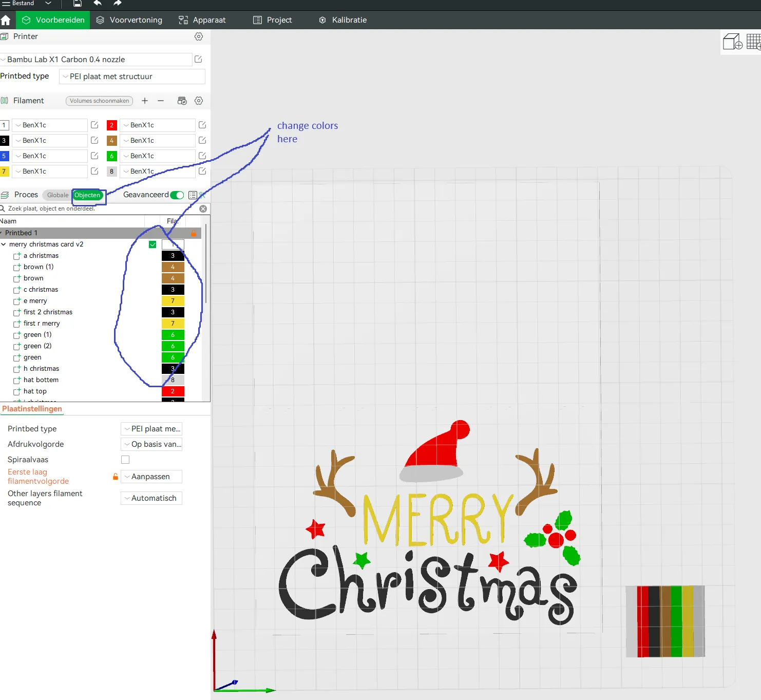
Task: Change filament color of 'e merry' part
Action: [173, 301]
